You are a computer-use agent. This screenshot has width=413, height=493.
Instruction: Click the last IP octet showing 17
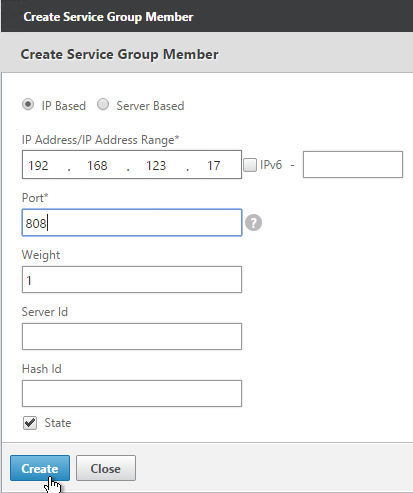pyautogui.click(x=214, y=165)
